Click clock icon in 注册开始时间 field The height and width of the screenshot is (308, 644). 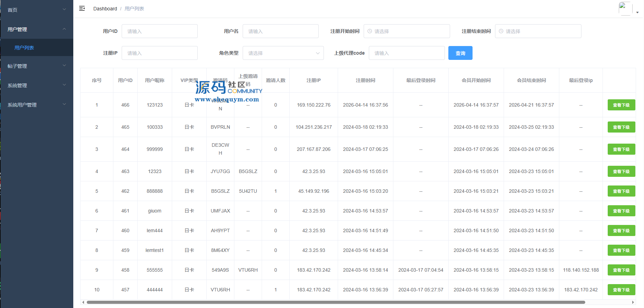pyautogui.click(x=370, y=31)
